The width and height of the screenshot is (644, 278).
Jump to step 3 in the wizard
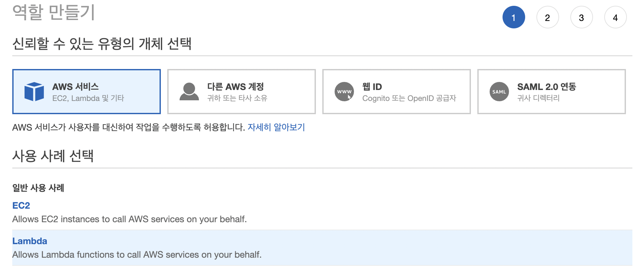point(581,17)
